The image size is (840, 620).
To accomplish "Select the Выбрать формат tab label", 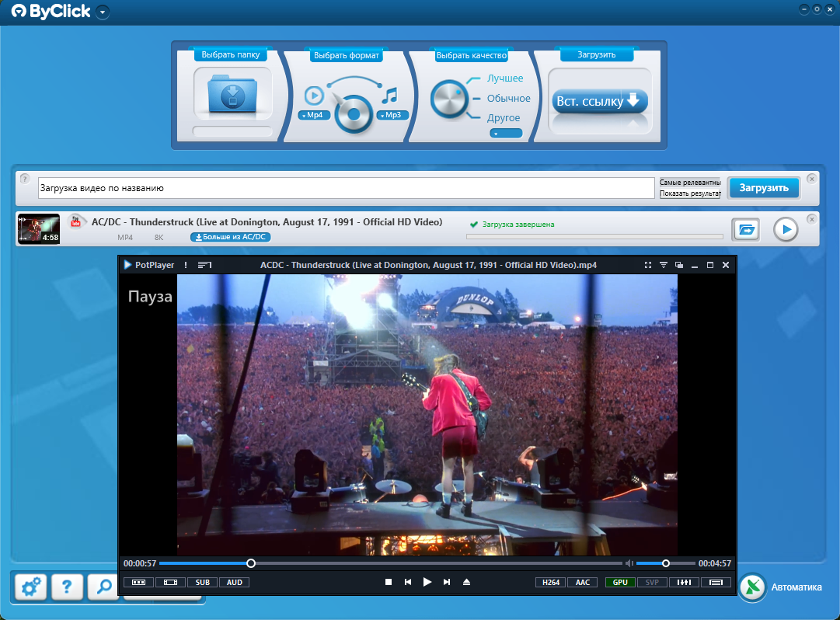I will point(346,55).
